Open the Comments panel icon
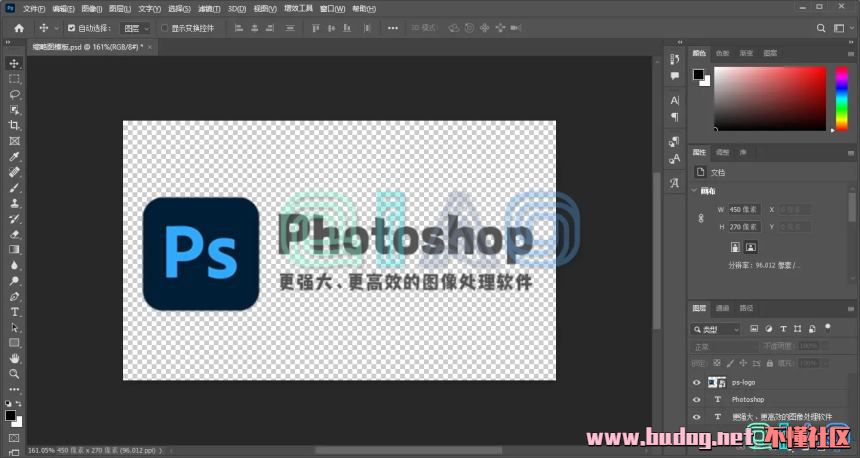Viewport: 860px width, 458px height. tap(675, 76)
